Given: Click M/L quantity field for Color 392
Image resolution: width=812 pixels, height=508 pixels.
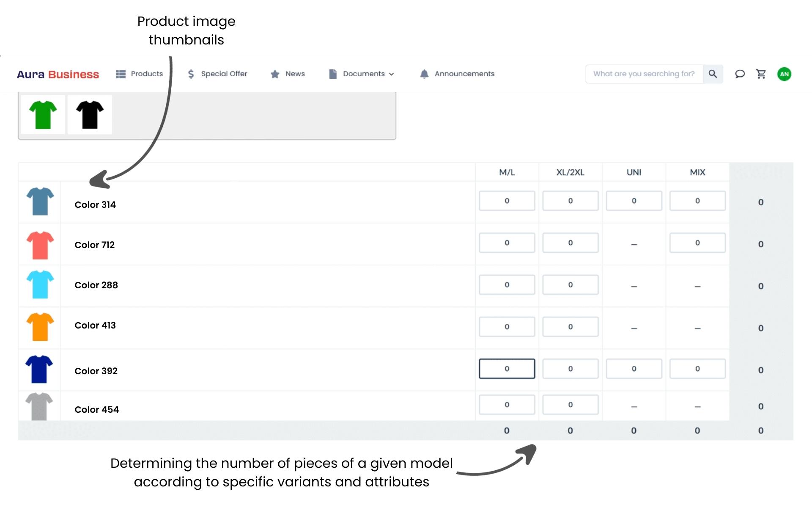Looking at the screenshot, I should (x=507, y=369).
